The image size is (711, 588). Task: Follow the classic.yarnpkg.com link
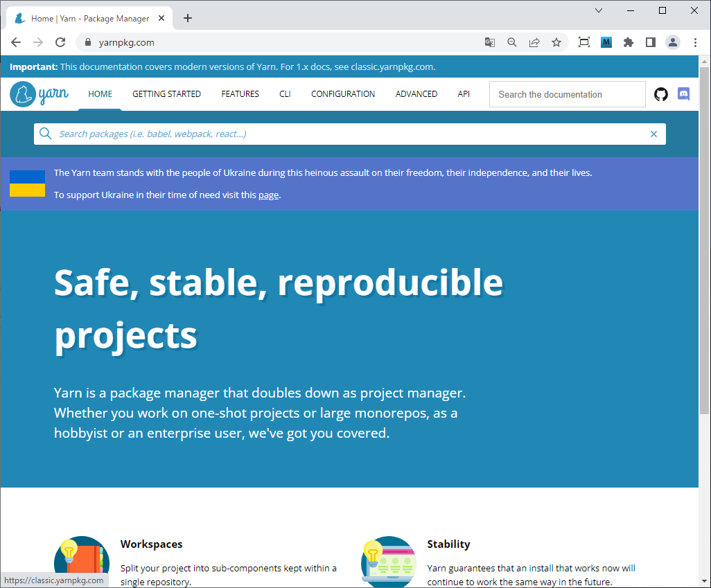coord(392,66)
